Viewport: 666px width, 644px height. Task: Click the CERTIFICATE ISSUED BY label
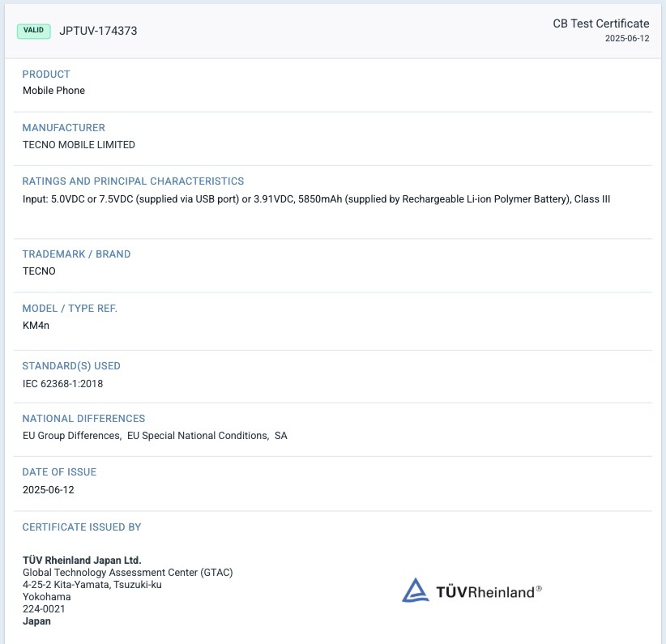(x=81, y=527)
